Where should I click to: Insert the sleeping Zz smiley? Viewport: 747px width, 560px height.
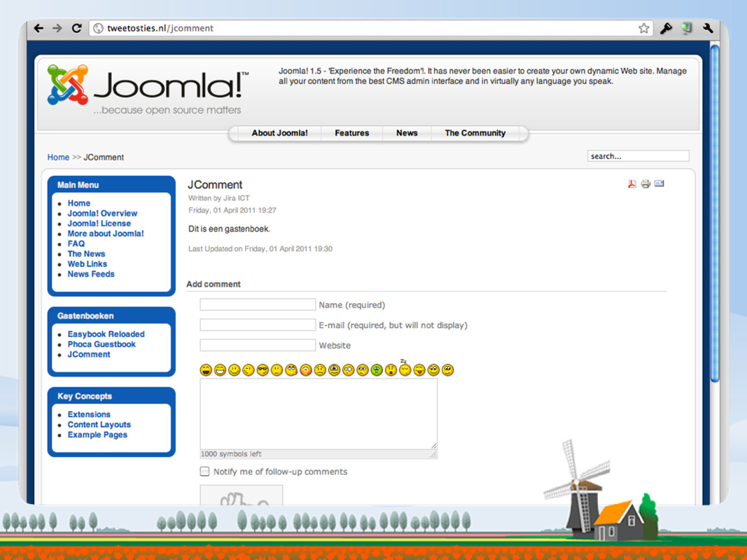click(x=405, y=368)
